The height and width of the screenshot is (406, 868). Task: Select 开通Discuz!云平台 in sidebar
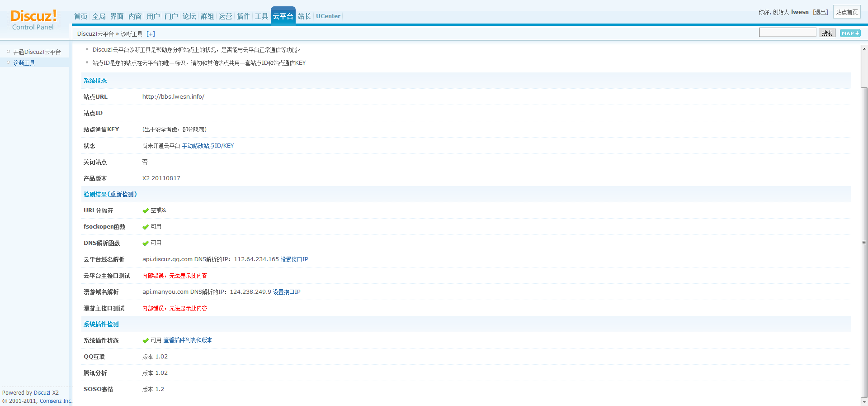pyautogui.click(x=37, y=52)
